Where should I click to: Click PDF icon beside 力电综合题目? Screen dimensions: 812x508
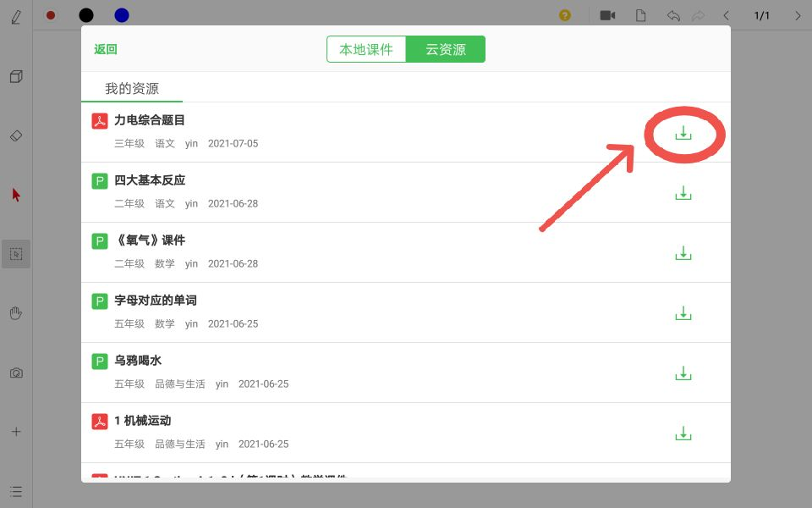click(x=100, y=121)
